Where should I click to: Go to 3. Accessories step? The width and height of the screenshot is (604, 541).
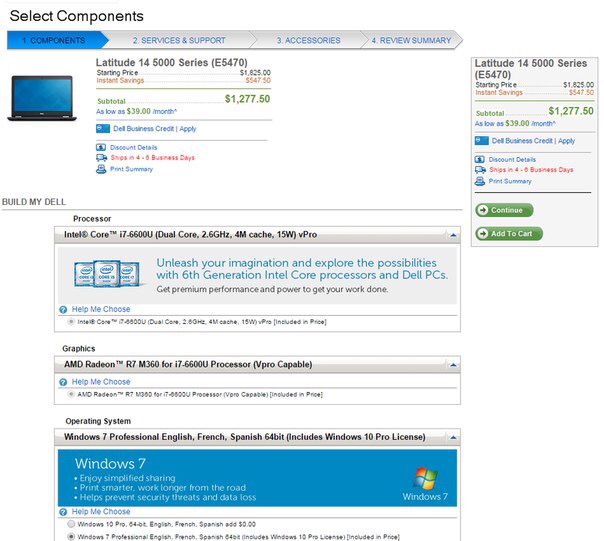pyautogui.click(x=308, y=40)
